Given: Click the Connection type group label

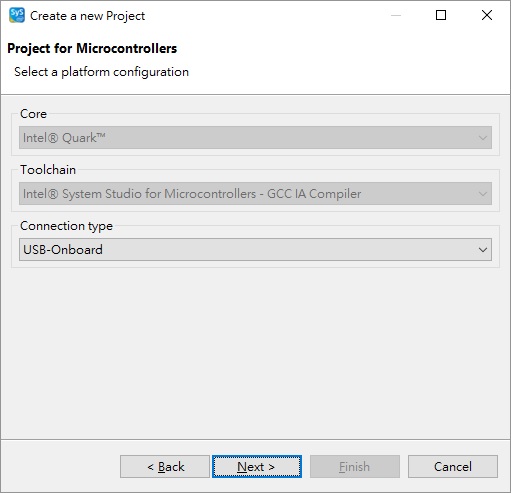Looking at the screenshot, I should click(x=66, y=226).
